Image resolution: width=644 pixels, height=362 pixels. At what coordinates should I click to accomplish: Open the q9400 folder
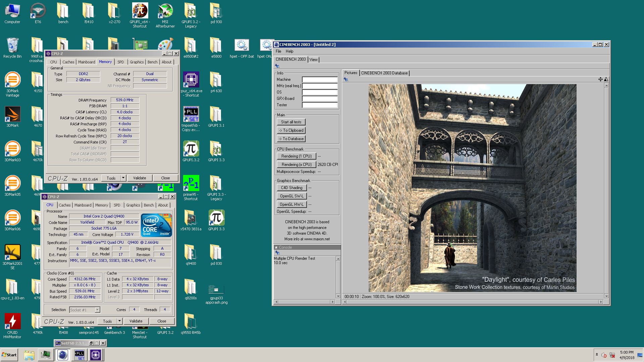191,255
